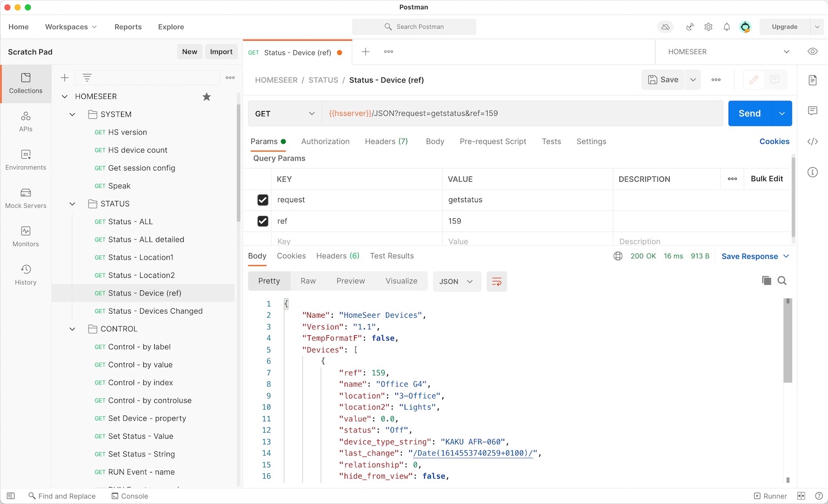Open the Save Response dropdown

pos(755,256)
